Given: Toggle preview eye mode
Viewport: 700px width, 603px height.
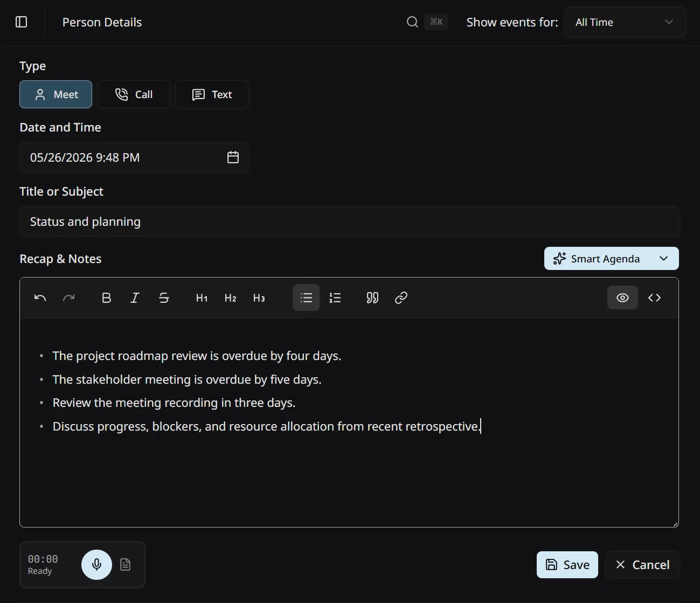Looking at the screenshot, I should [622, 298].
